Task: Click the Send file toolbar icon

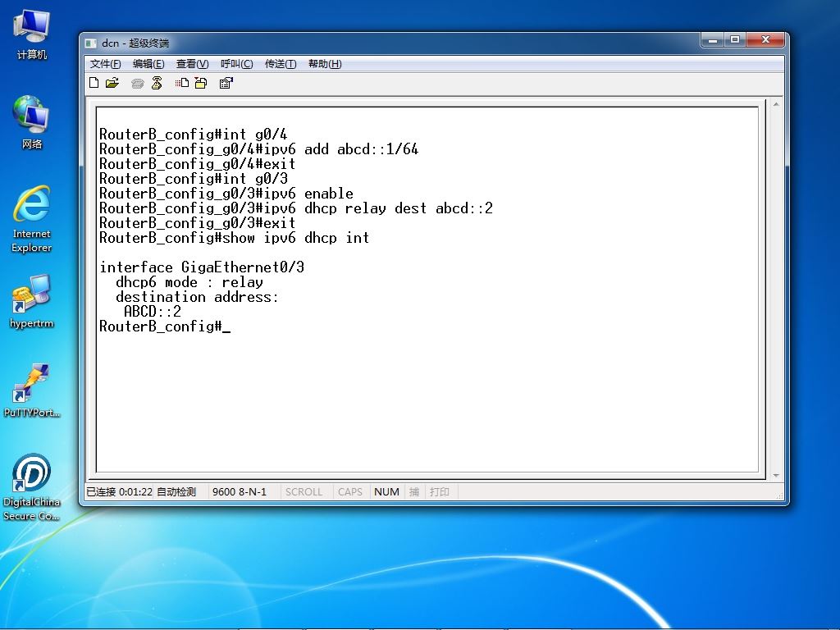Action: click(181, 83)
